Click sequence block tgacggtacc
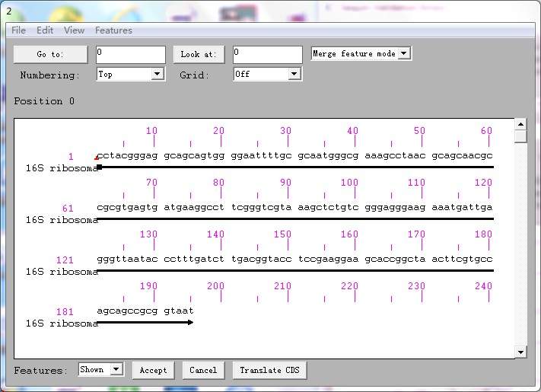 coord(261,259)
